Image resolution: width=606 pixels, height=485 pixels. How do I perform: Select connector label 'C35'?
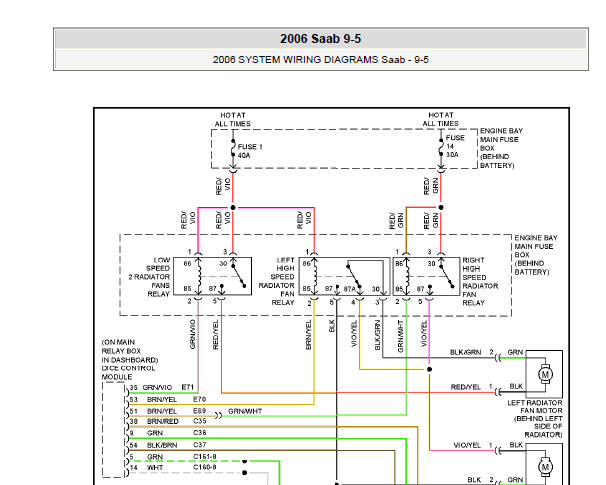coord(200,421)
